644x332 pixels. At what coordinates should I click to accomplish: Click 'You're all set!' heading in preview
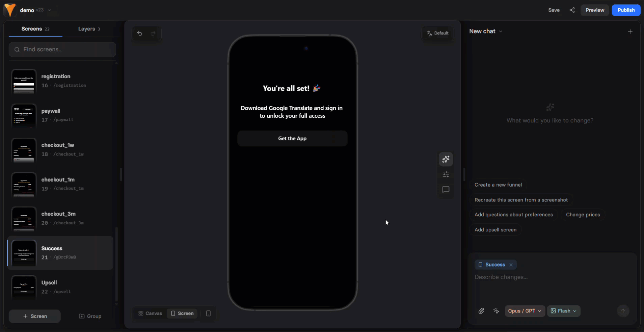(x=292, y=88)
